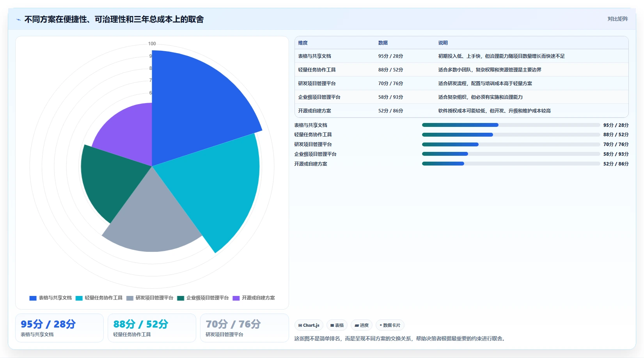
Task: Click the 说明 table column header
Action: point(443,43)
